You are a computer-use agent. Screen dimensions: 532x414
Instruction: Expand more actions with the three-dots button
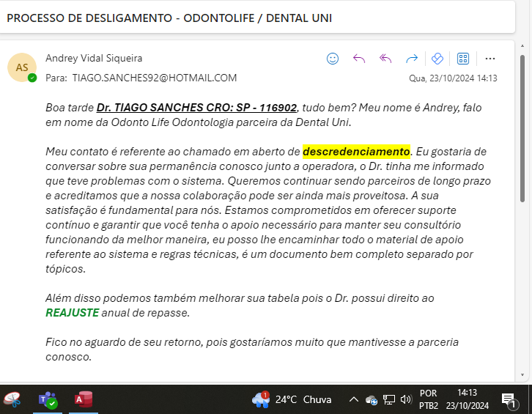click(490, 59)
